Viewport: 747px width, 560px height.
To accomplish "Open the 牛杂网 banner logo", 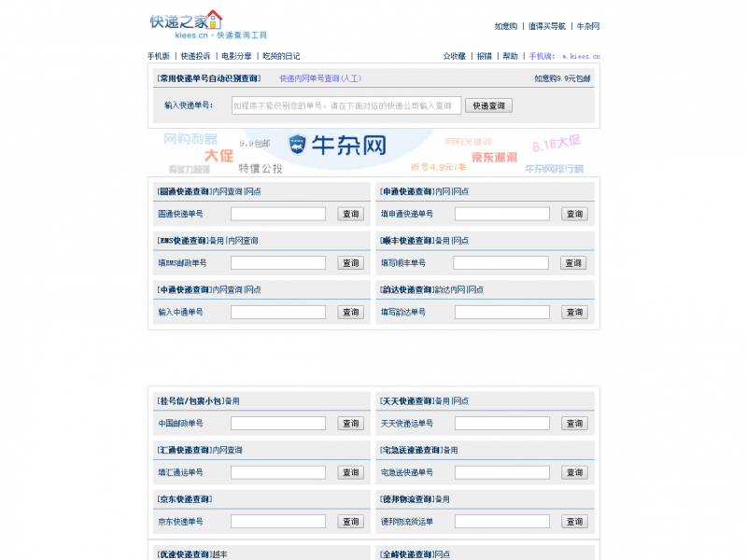I will (x=337, y=145).
